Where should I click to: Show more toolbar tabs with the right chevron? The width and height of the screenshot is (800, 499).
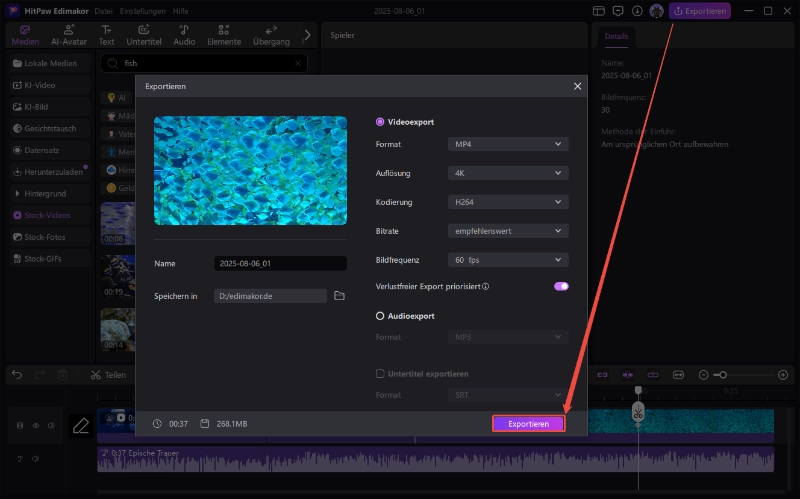[x=307, y=35]
